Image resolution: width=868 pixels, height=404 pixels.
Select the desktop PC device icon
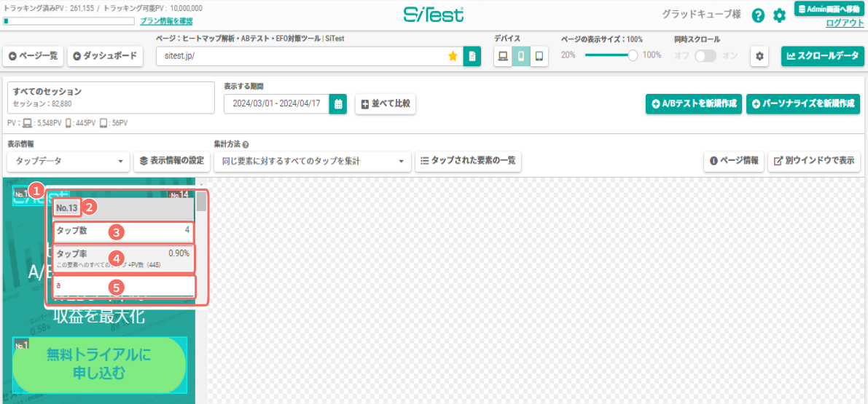pos(503,56)
